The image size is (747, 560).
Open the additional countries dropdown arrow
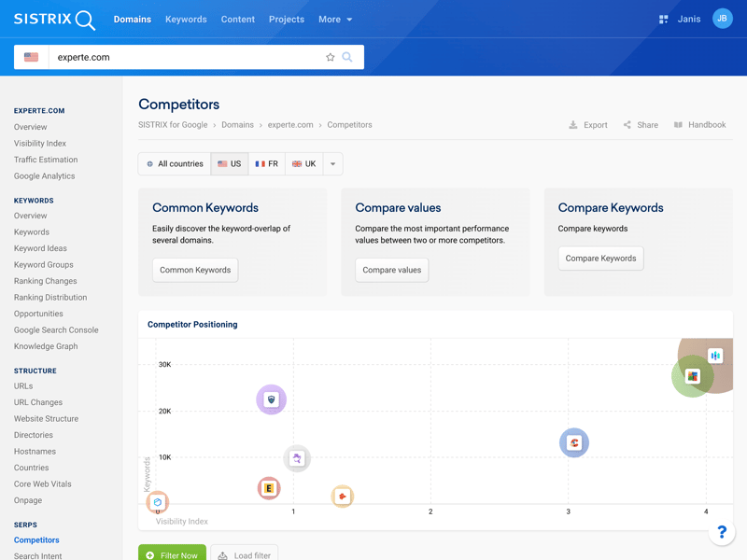click(332, 164)
